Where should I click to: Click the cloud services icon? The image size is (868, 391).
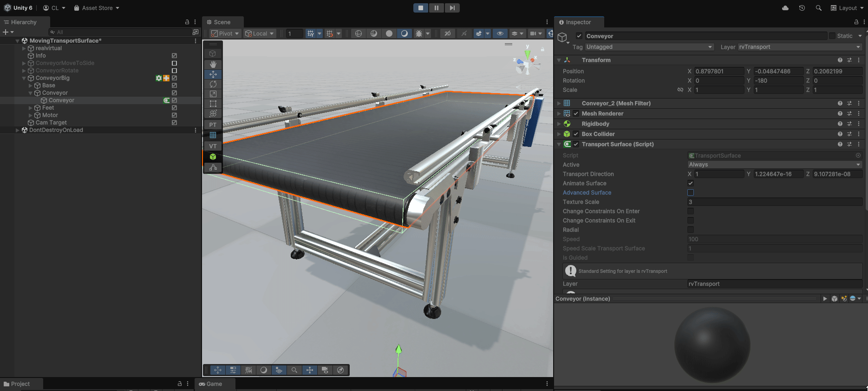[785, 8]
